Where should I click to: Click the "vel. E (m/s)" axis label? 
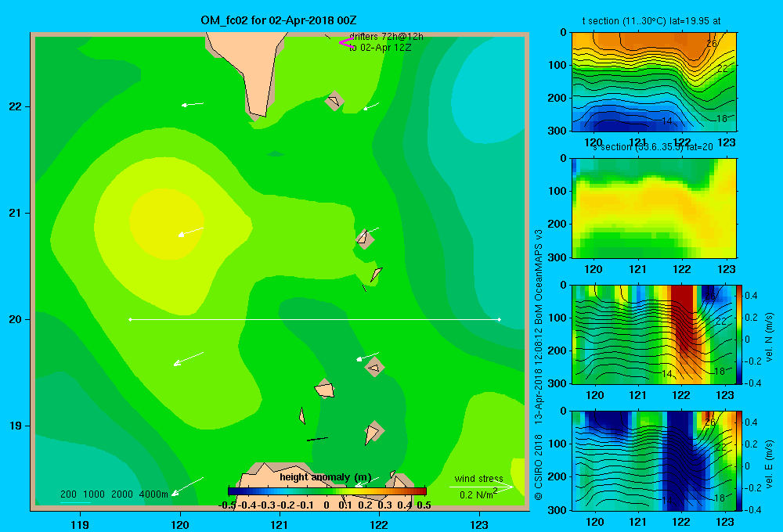click(x=769, y=463)
